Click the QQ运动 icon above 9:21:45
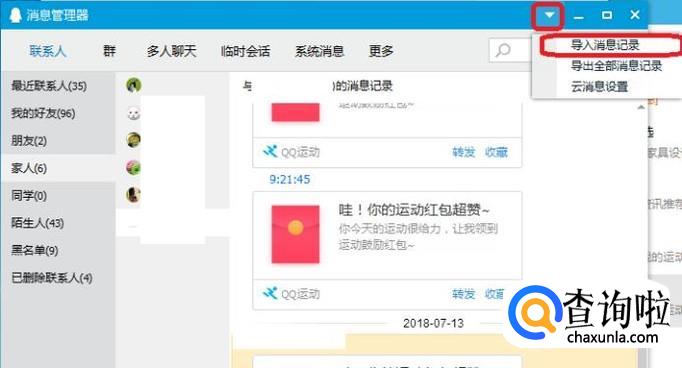The height and width of the screenshot is (368, 682). tap(270, 152)
